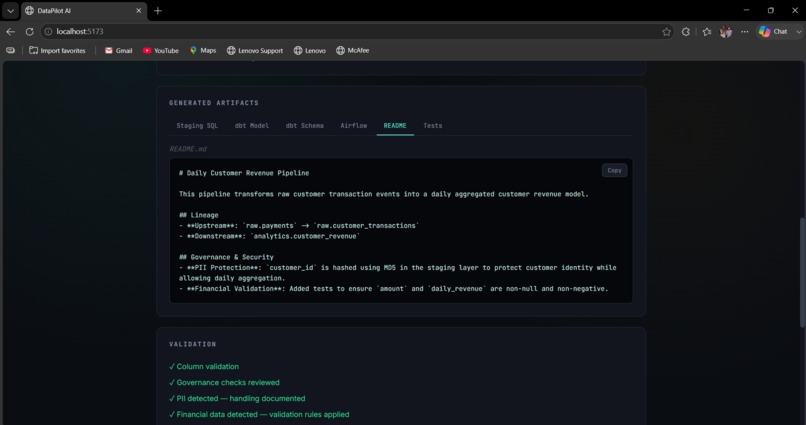806x425 pixels.
Task: Click the page vertical scrollbar thumb
Action: (x=802, y=272)
